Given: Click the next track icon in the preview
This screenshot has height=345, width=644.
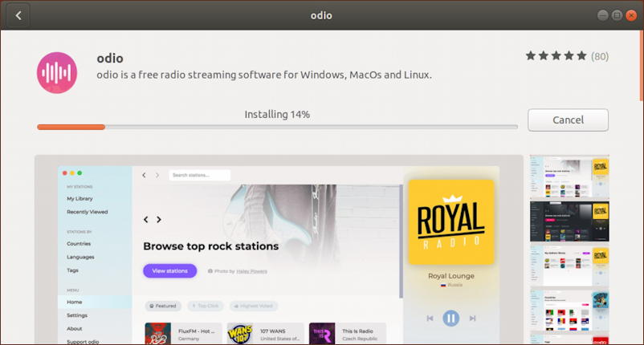Looking at the screenshot, I should pyautogui.click(x=472, y=319).
